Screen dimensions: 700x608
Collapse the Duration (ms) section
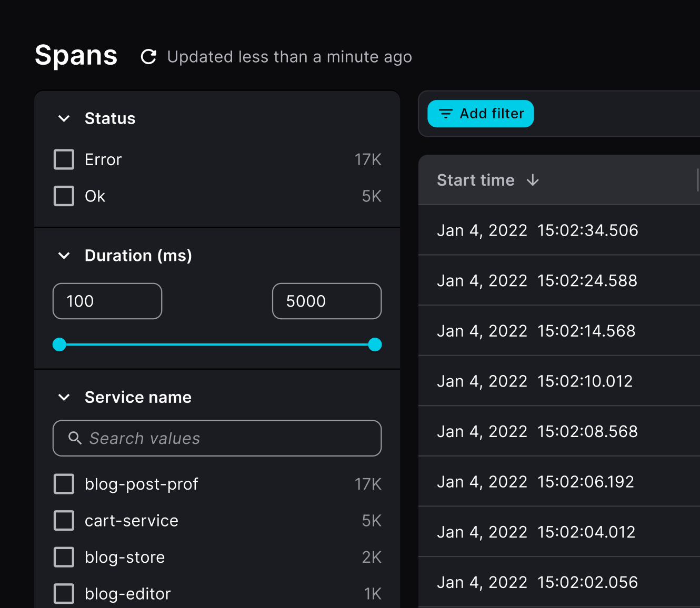pos(64,256)
